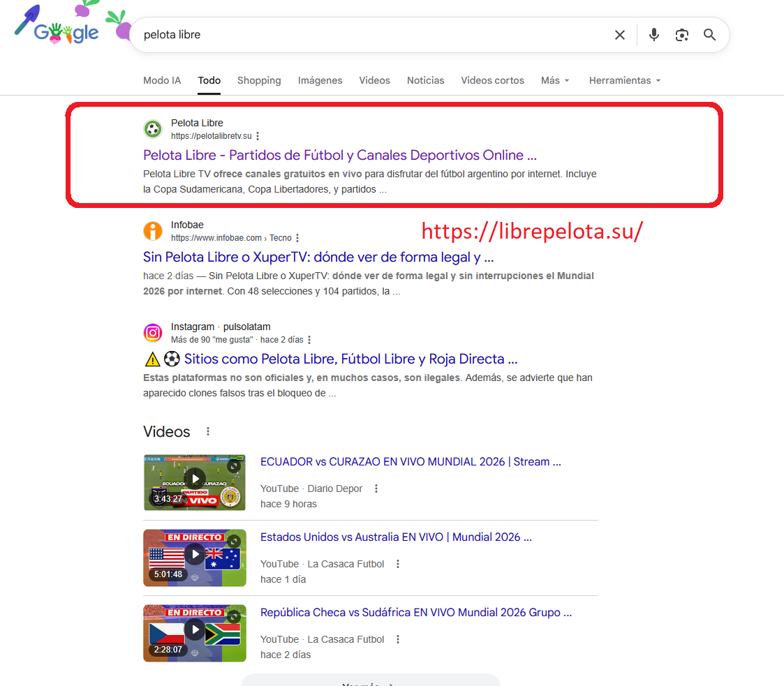This screenshot has height=686, width=784.
Task: Run search with the magnifying glass icon
Action: click(x=709, y=35)
